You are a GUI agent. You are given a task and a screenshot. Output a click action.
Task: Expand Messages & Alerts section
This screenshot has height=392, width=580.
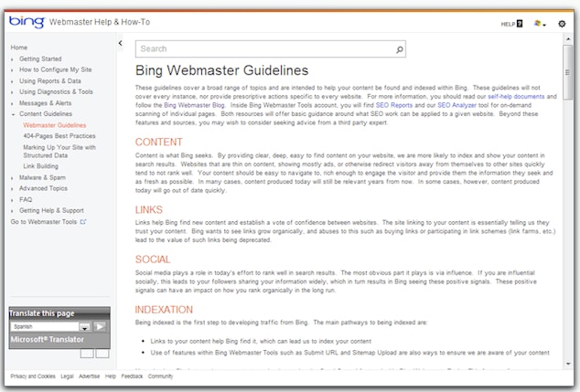click(x=12, y=103)
